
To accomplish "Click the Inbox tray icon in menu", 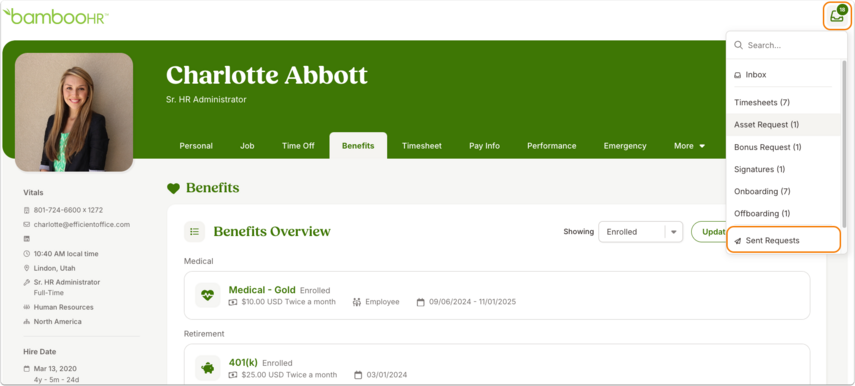I will click(x=738, y=75).
